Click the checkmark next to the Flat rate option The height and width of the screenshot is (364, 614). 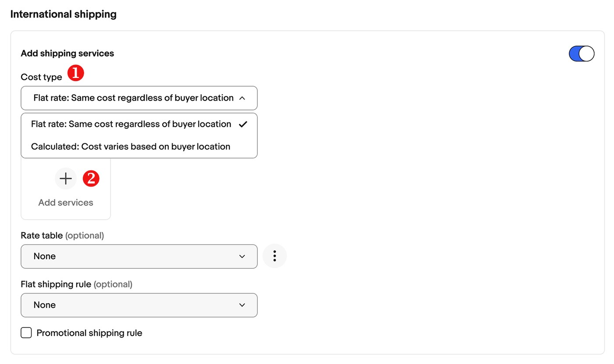[x=243, y=124]
